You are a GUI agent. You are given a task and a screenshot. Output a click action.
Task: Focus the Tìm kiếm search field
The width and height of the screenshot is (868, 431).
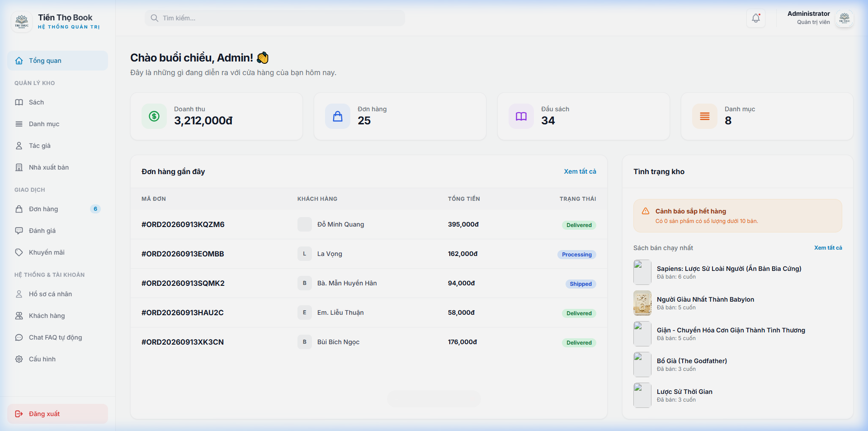coord(275,18)
